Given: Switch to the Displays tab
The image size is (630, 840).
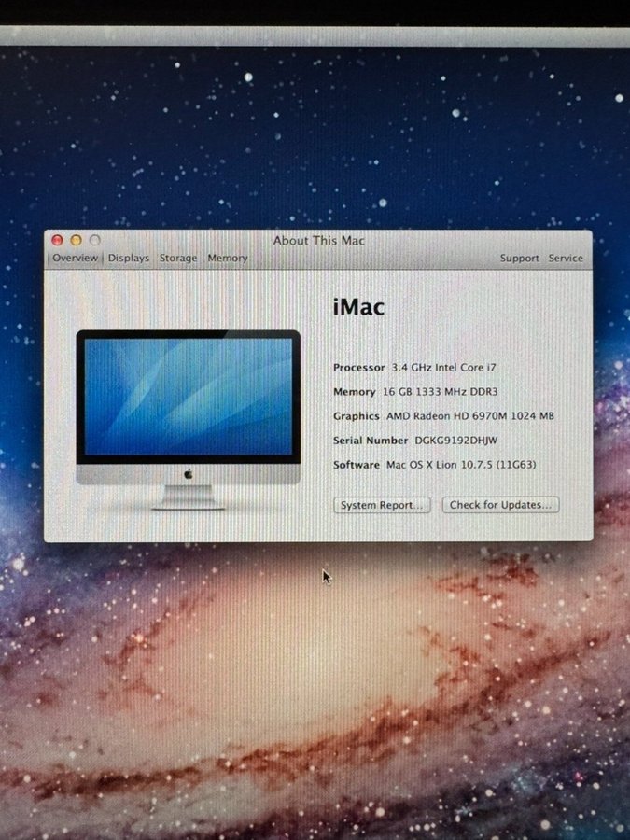Looking at the screenshot, I should [129, 259].
